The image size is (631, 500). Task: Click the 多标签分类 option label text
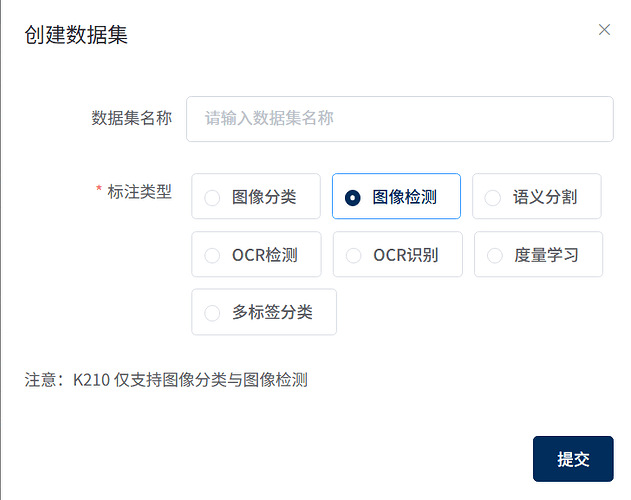click(x=273, y=312)
